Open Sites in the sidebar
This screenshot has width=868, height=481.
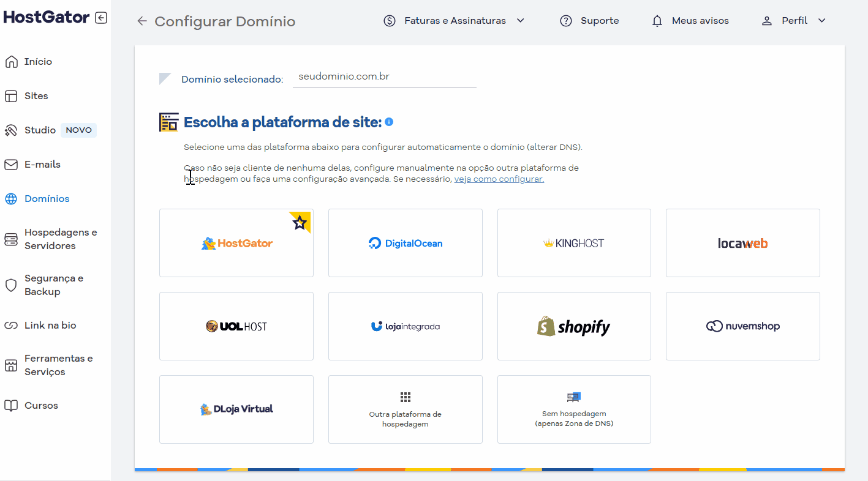pos(36,96)
